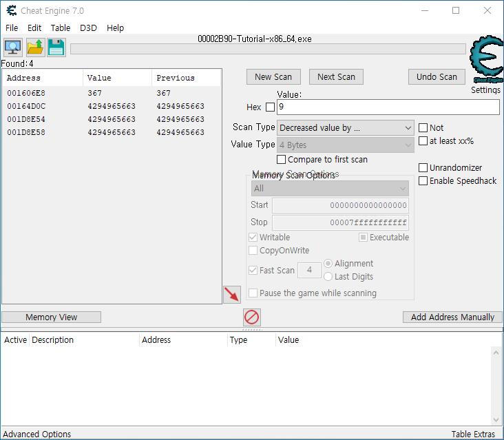Screen dimensions: 504x440
Task: Select the Last Digits radio button
Action: pos(328,277)
